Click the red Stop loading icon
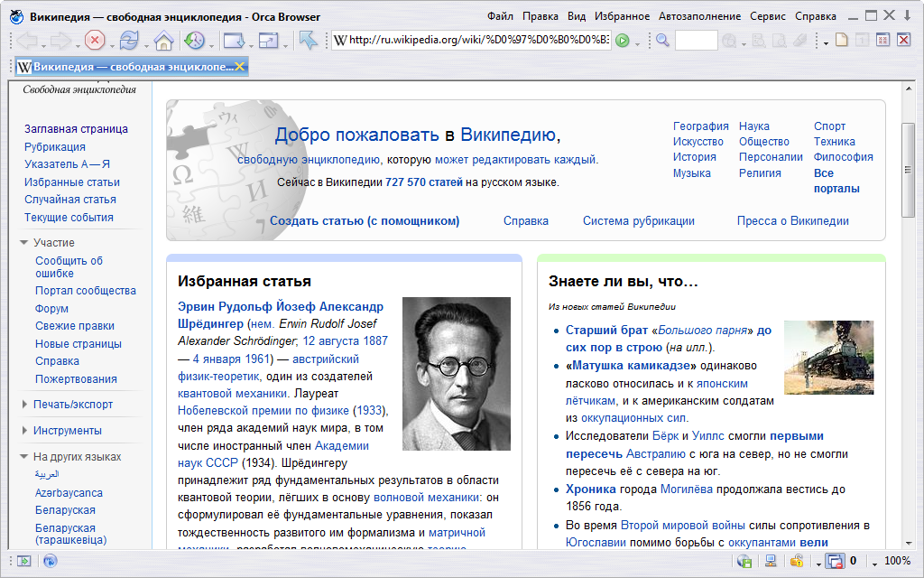Viewport: 924px width, 578px height. (x=94, y=40)
